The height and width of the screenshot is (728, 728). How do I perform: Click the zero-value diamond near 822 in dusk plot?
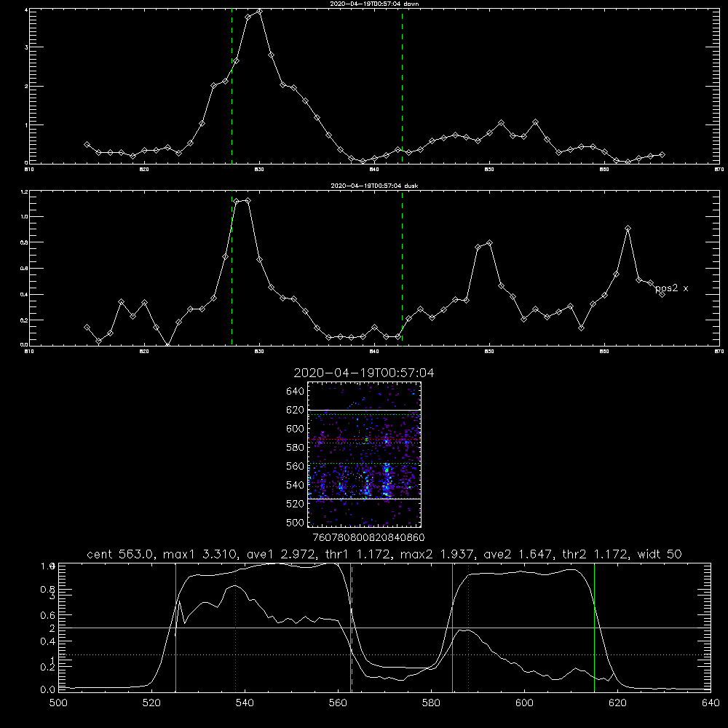coord(167,345)
